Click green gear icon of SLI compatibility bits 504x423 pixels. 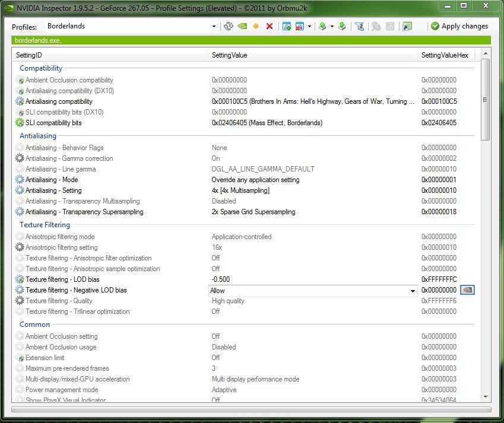(x=20, y=123)
